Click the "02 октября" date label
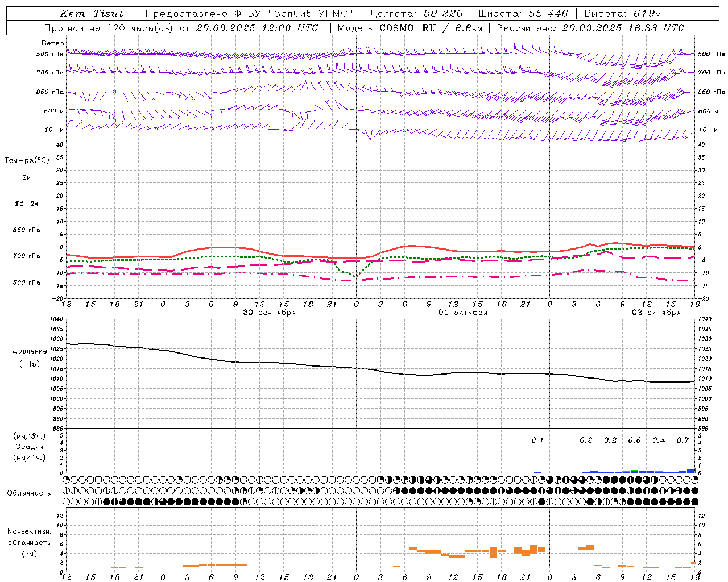Viewport: 728px width, 582px height. pos(656,313)
